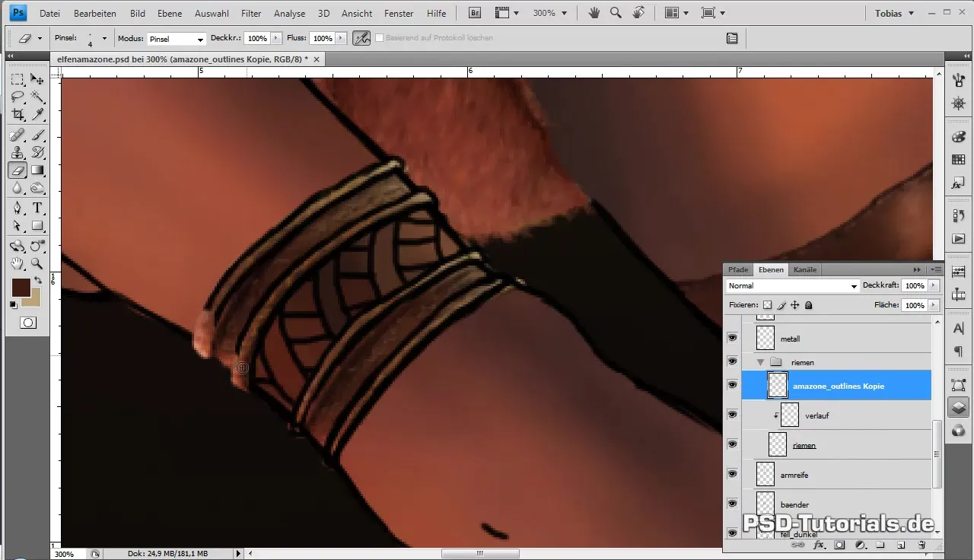Toggle airbrush mode in options bar
Viewport: 974px width, 560px height.
click(361, 38)
